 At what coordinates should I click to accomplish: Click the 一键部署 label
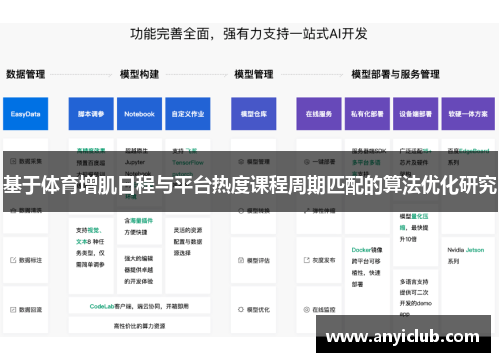[x=324, y=162]
